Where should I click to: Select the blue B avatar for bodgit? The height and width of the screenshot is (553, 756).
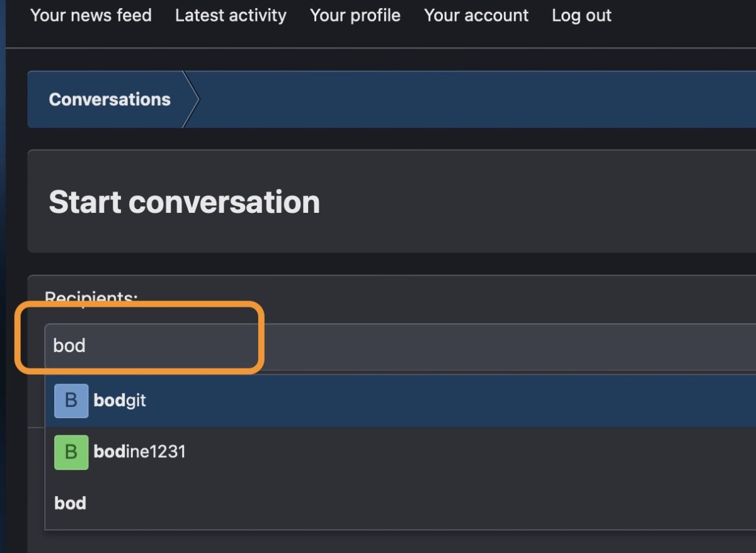pyautogui.click(x=71, y=401)
